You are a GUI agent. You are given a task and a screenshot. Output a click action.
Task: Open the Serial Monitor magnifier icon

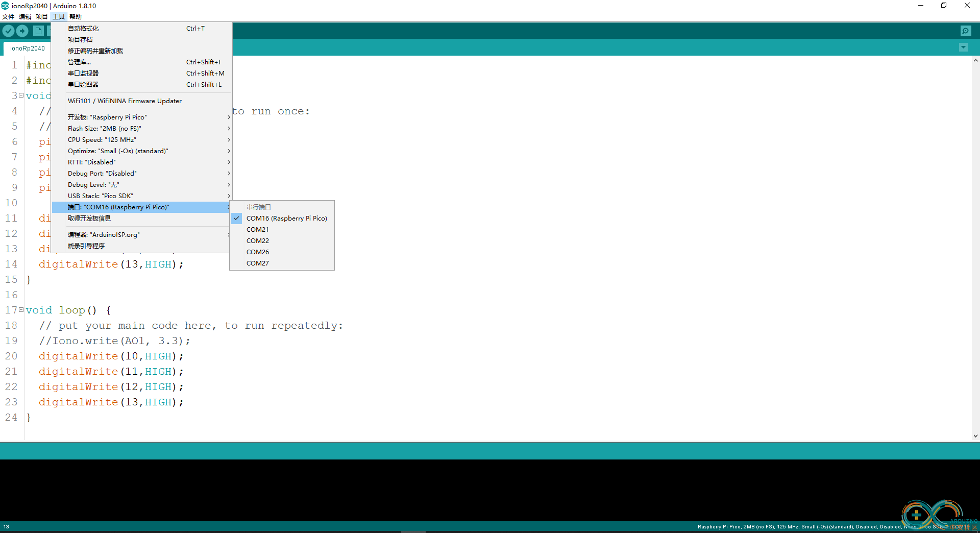click(x=966, y=31)
